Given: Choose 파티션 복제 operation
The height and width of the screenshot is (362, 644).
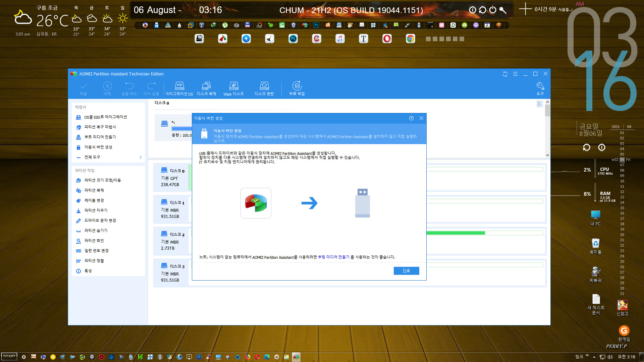Looking at the screenshot, I should [94, 190].
